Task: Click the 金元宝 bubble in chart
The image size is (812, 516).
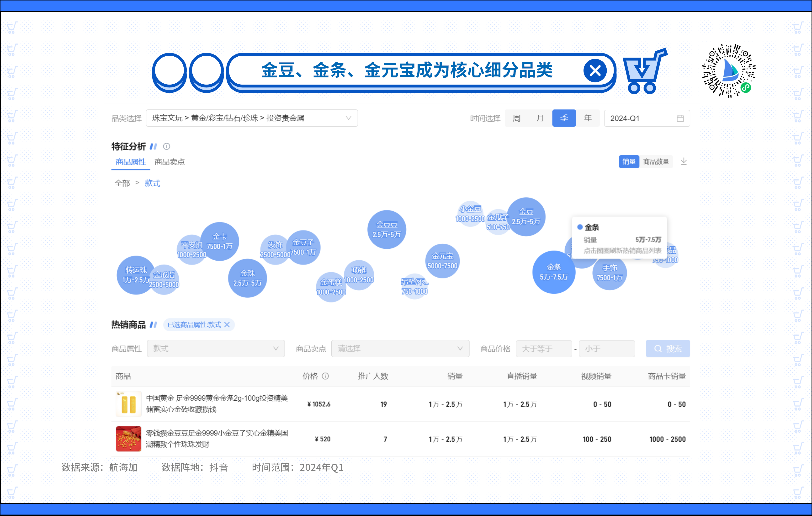Action: [x=442, y=261]
